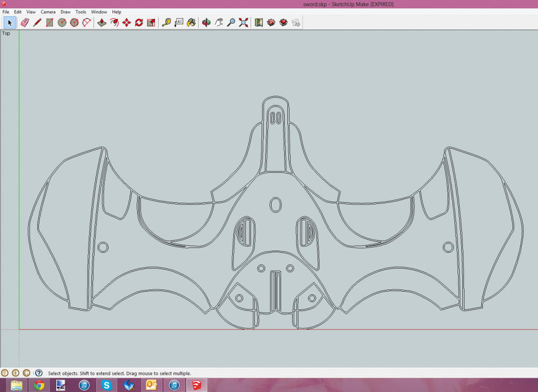Image resolution: width=538 pixels, height=392 pixels.
Task: Choose the Rectangle drawing tool
Action: (49, 23)
